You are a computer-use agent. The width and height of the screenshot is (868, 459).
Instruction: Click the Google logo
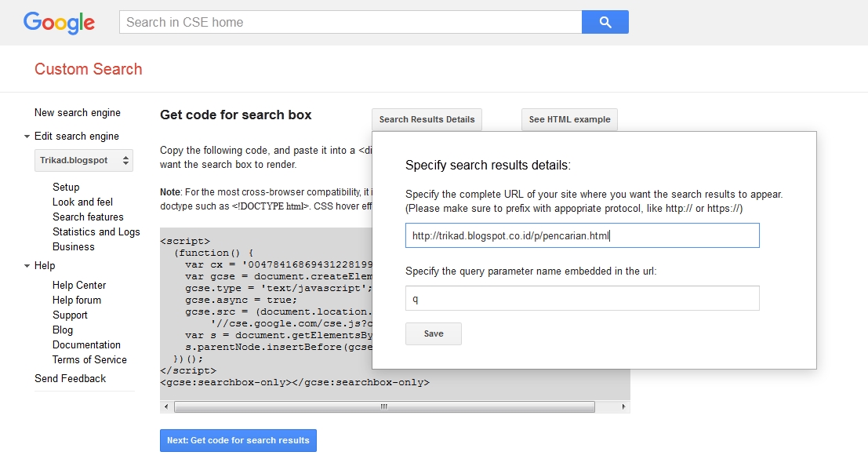click(x=59, y=22)
